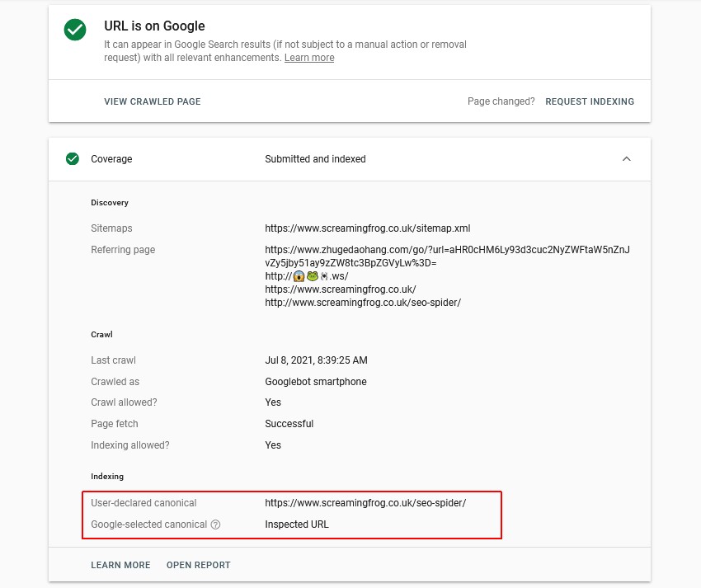Click the http seo-spider referring page URL

(363, 303)
